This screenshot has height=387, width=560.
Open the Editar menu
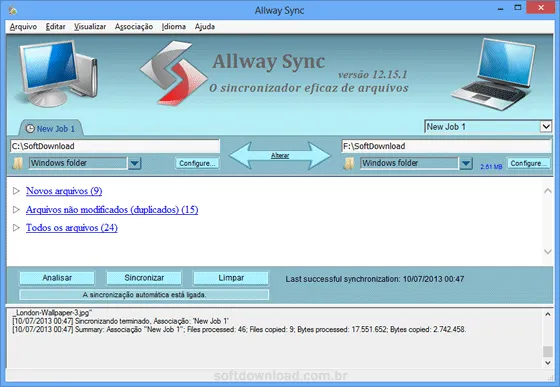point(55,27)
